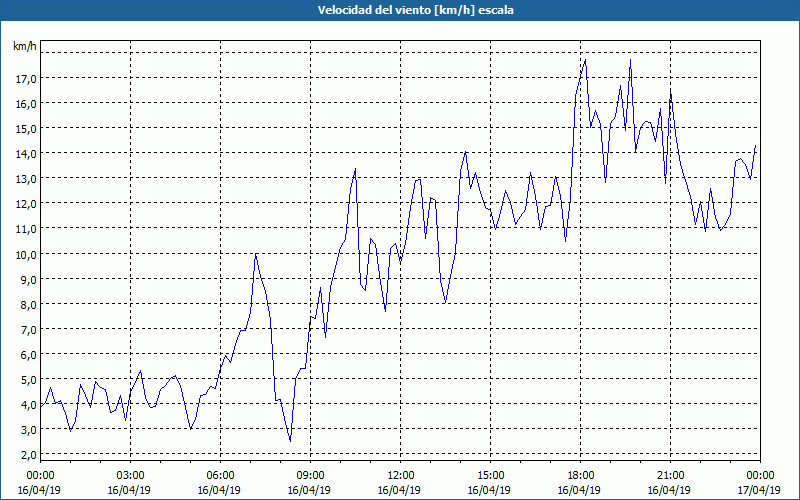The width and height of the screenshot is (800, 500).
Task: Click the chart title 'Velocidad del viento [km/h] escala'
Action: [415, 10]
